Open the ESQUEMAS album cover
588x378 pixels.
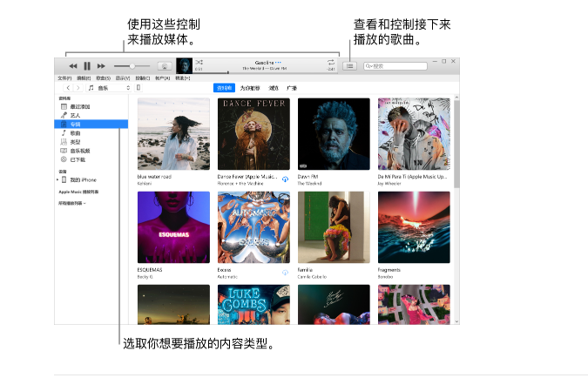click(173, 227)
